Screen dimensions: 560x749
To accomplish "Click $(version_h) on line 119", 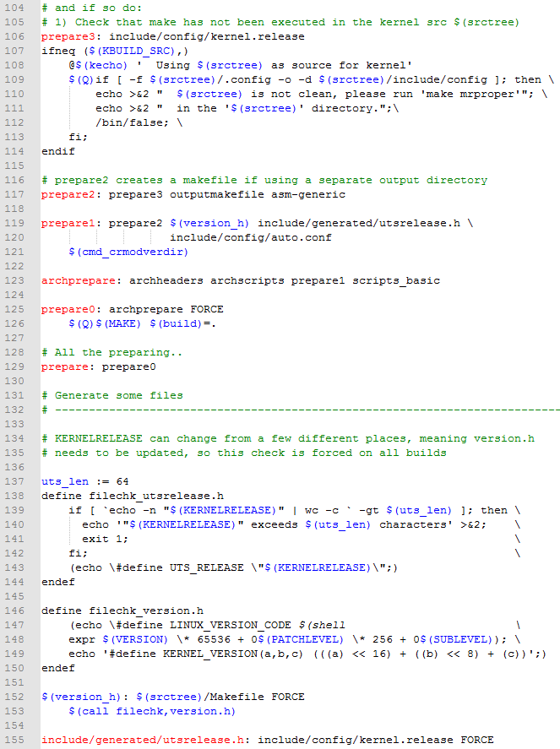I will pos(209,223).
